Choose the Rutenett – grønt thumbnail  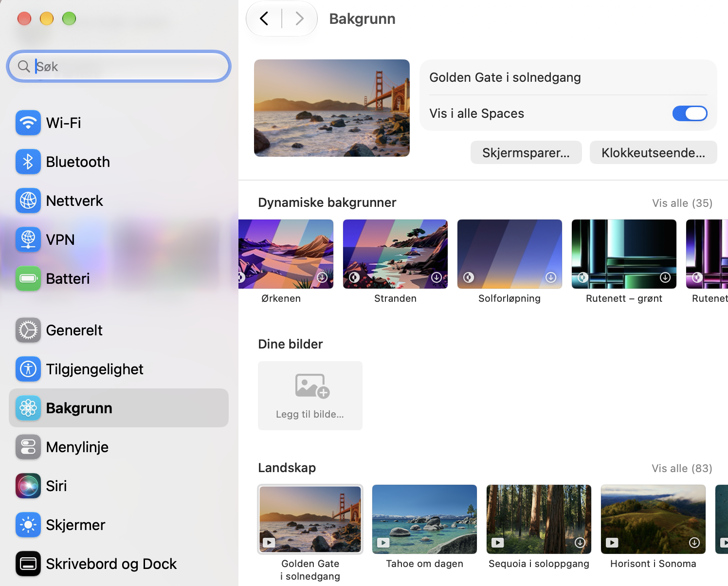tap(624, 254)
